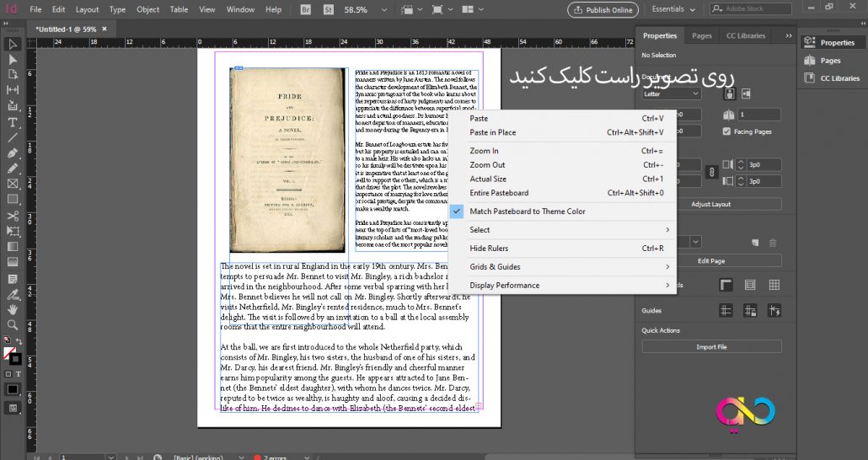The image size is (868, 460).
Task: Swap fill and stroke arrows
Action: (19, 341)
